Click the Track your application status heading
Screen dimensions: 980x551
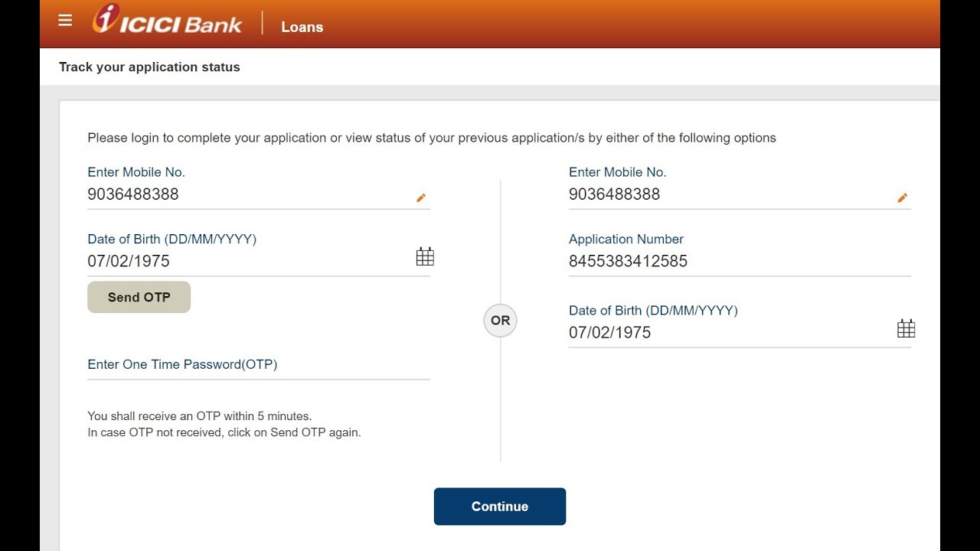pos(149,67)
